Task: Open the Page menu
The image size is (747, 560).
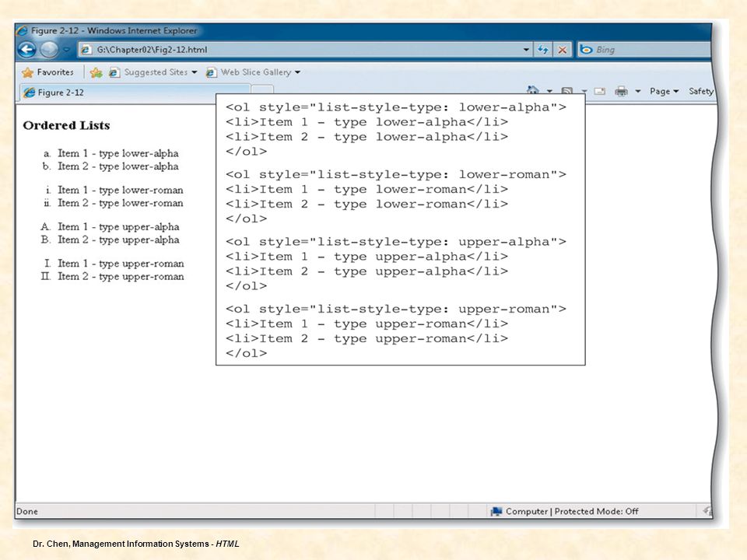Action: tap(664, 91)
